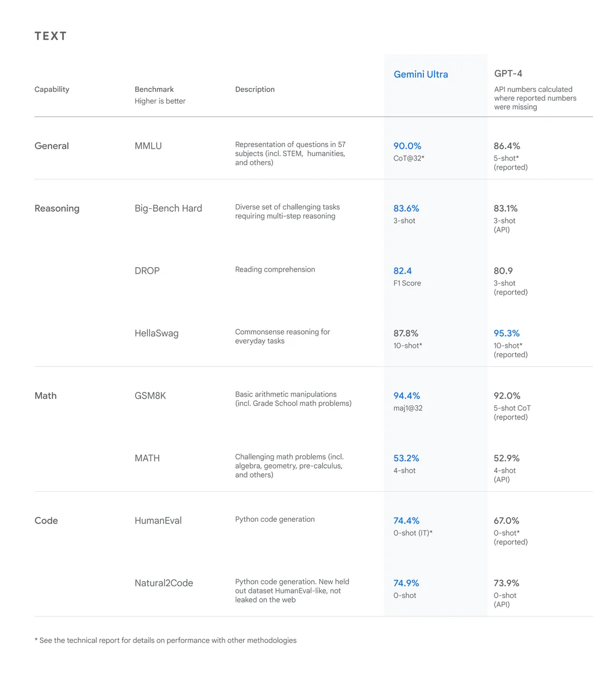Click the 74.9% Natural2Code score

[x=406, y=583]
